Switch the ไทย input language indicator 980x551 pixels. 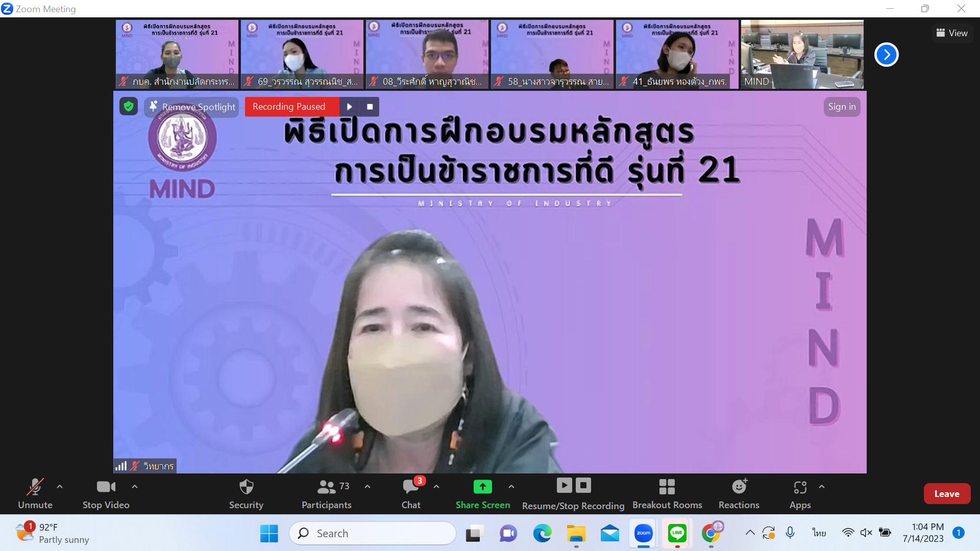[819, 533]
